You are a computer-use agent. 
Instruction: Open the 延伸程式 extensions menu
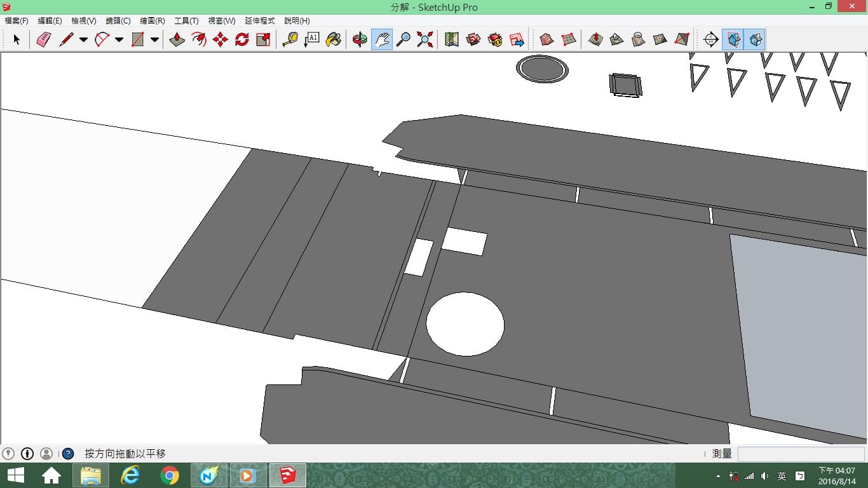pos(260,21)
